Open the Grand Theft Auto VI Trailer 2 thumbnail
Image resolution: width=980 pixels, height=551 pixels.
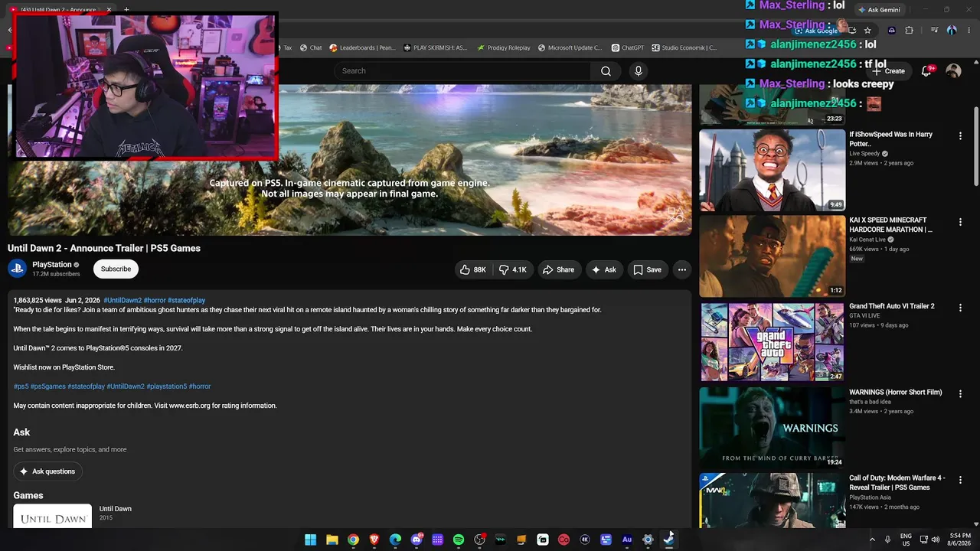coord(773,342)
